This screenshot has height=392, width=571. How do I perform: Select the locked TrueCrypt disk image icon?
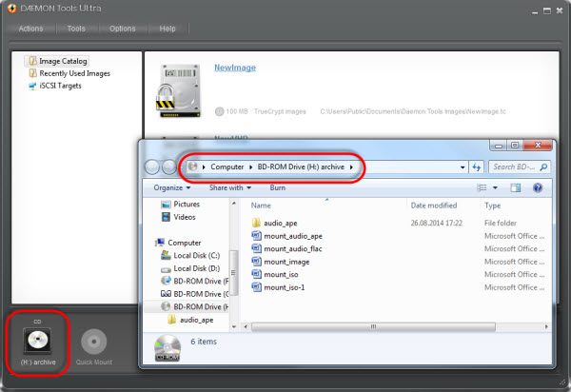179,90
